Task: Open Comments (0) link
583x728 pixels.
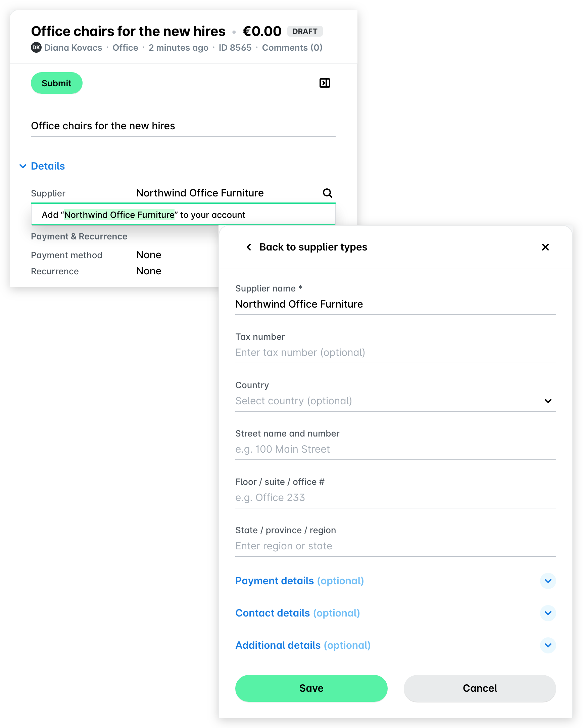Action: 292,48
